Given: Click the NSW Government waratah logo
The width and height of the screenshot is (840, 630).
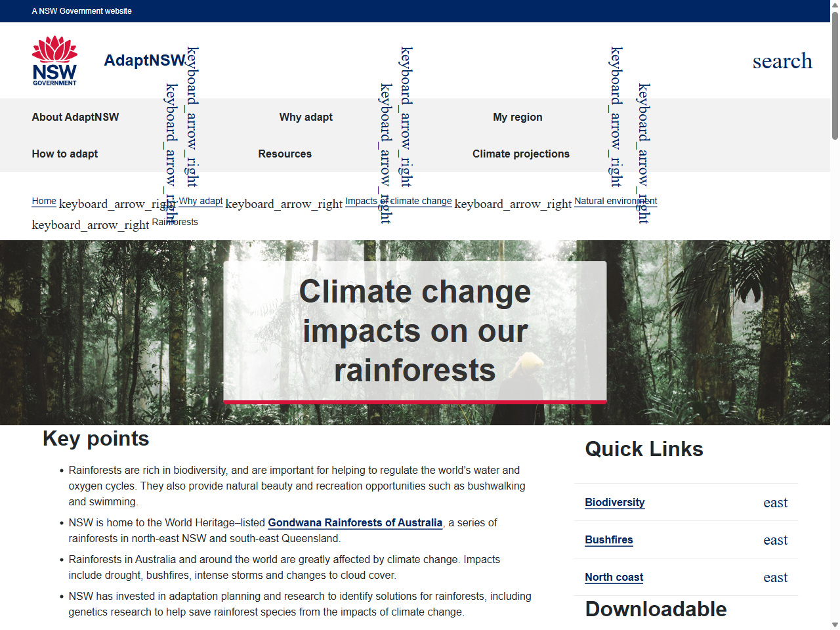Looking at the screenshot, I should 54,60.
